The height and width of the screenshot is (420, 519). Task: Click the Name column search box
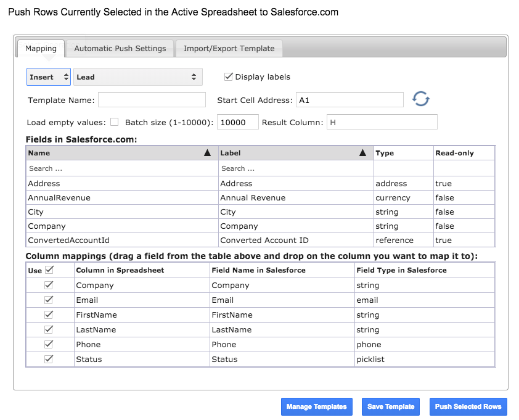click(122, 168)
